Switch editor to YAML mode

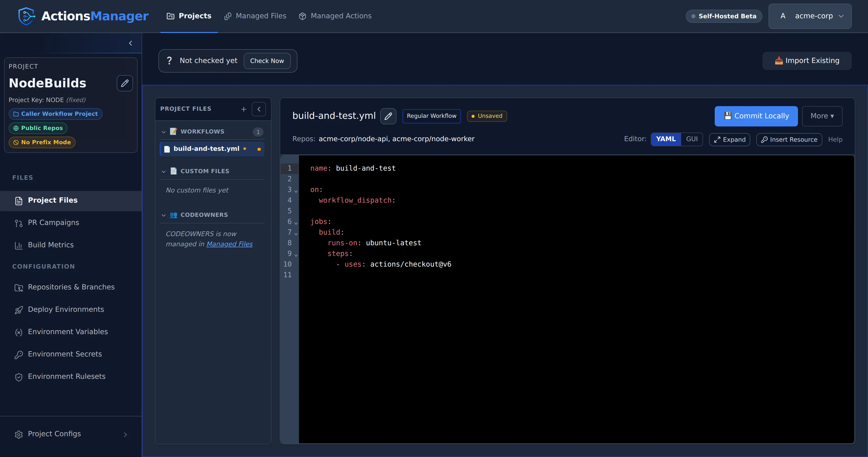[x=666, y=139]
